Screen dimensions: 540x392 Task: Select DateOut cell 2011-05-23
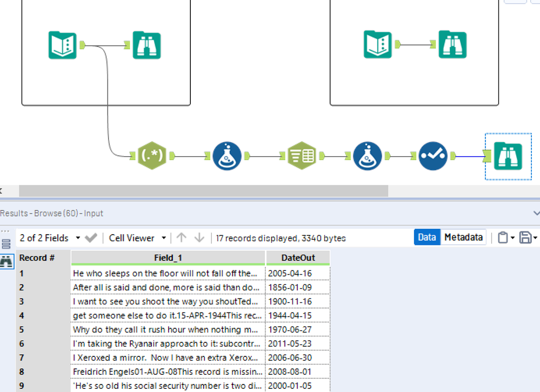(x=298, y=343)
